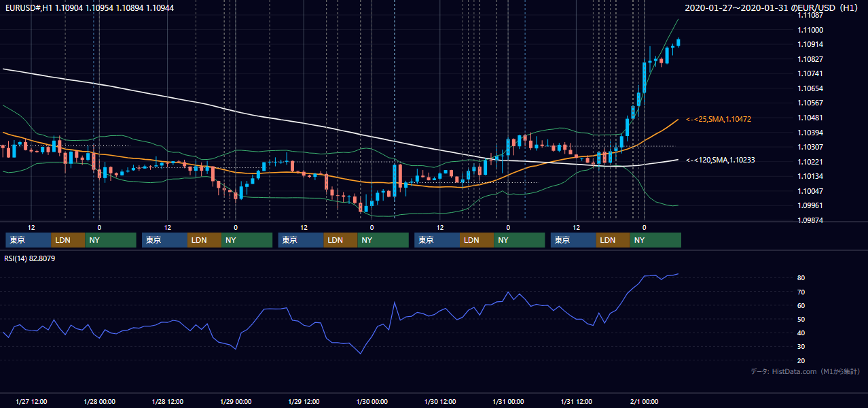Select the rightmost NY session block
This screenshot has width=868, height=408.
coord(655,240)
